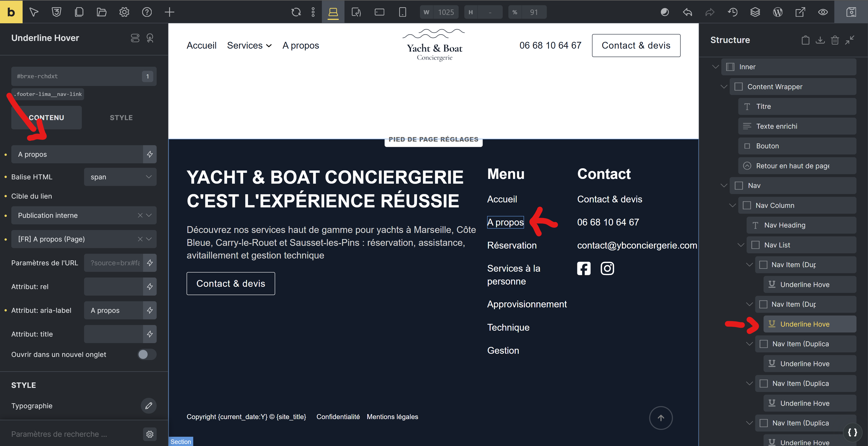Click the back-to-top arrow button
868x446 pixels.
point(661,418)
